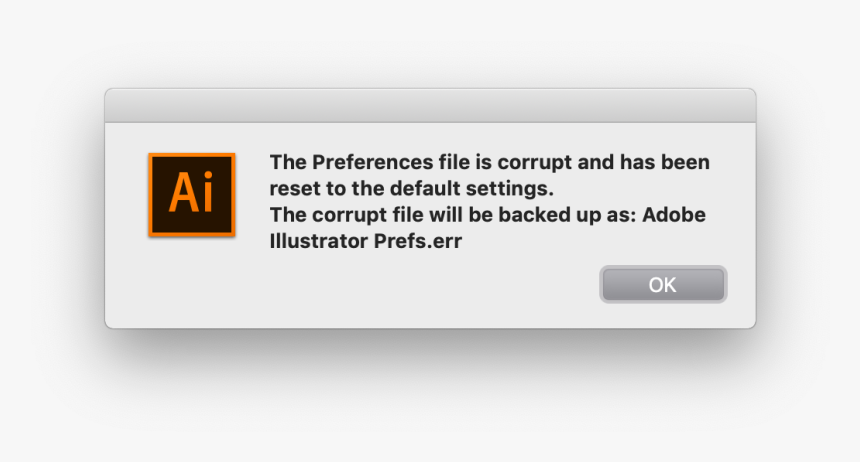Click the "Preferences file is corrupt" first line

[489, 162]
